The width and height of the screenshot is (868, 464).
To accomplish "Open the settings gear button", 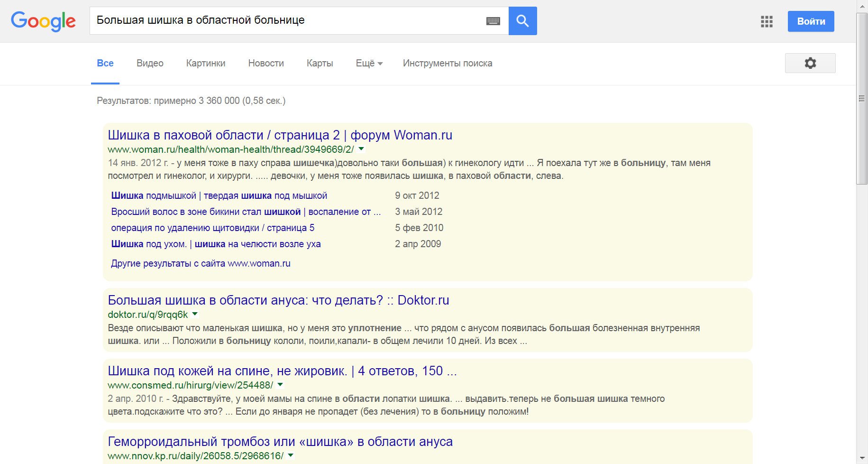I will coord(810,63).
